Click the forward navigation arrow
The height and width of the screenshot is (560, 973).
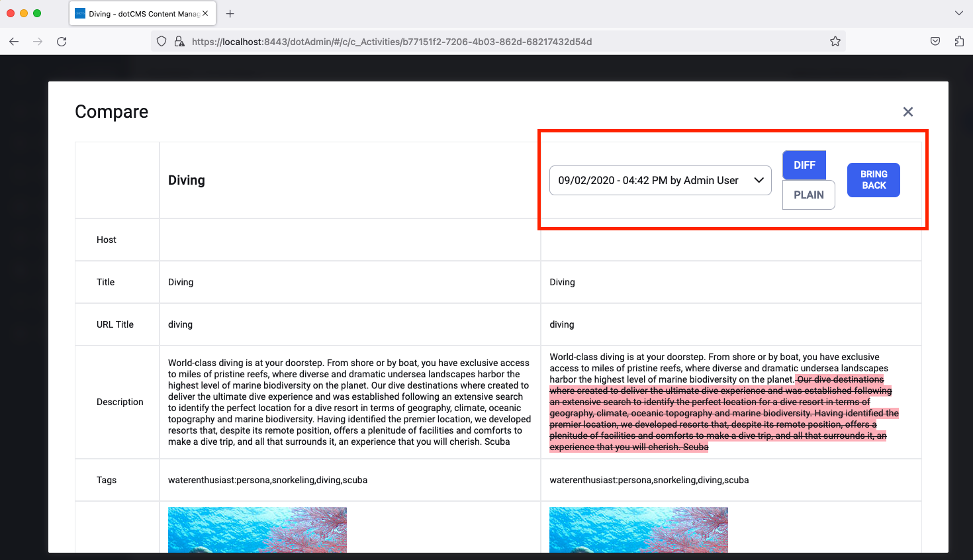click(x=38, y=41)
